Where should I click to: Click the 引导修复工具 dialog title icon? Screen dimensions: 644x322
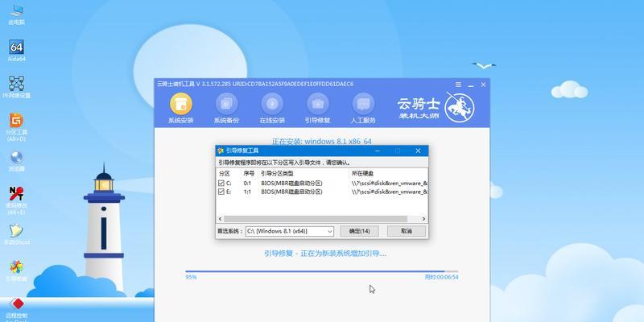221,151
